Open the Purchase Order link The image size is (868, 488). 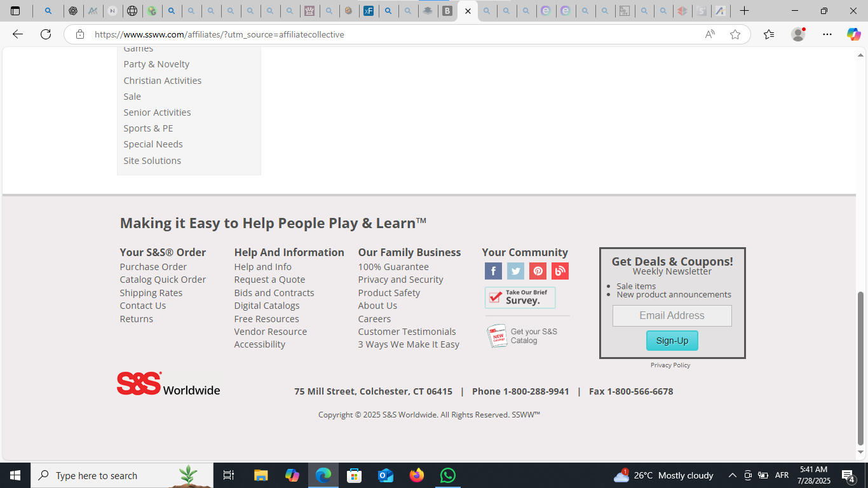(x=153, y=267)
